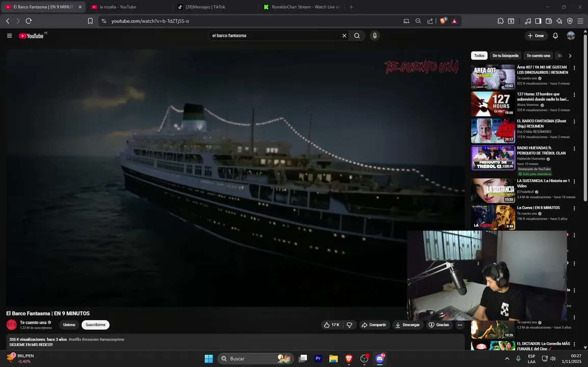Image resolution: width=588 pixels, height=367 pixels.
Task: Open the Leo AI sparkle icon
Action: (559, 21)
